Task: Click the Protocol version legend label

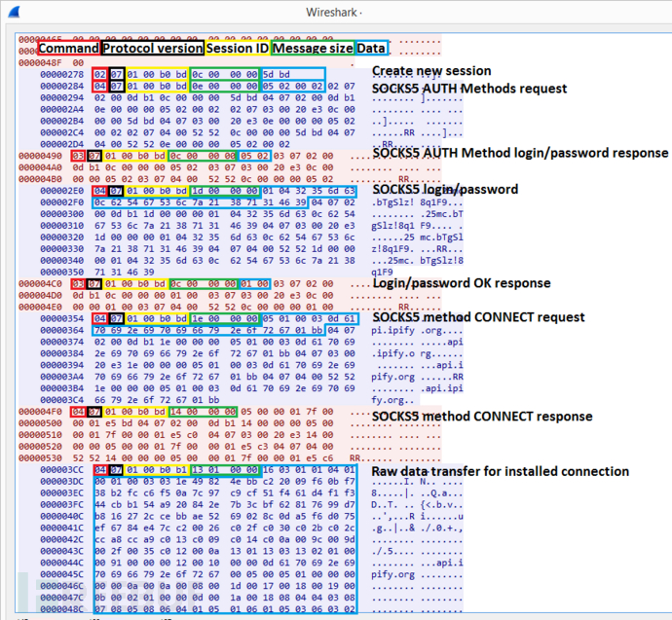Action: tap(152, 48)
